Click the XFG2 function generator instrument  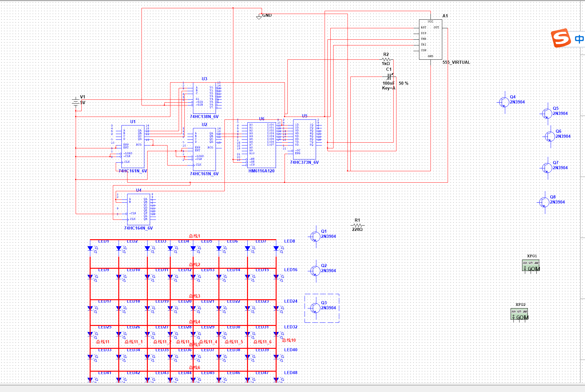(519, 314)
